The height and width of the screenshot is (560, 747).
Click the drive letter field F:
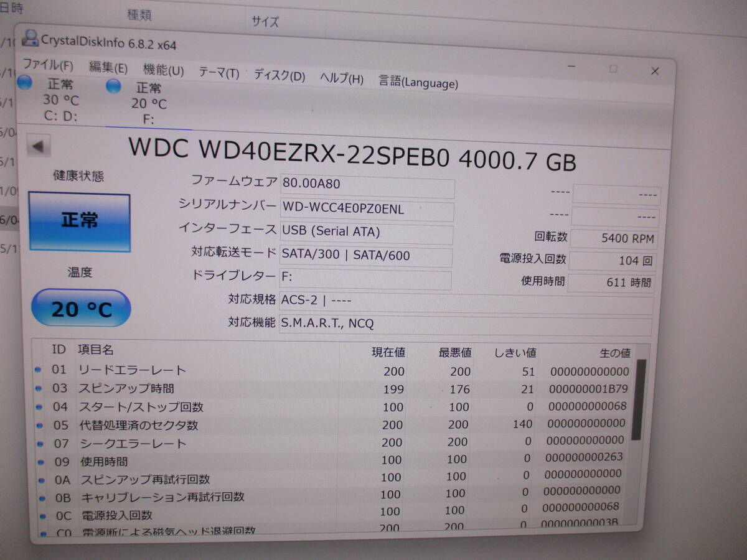point(365,280)
